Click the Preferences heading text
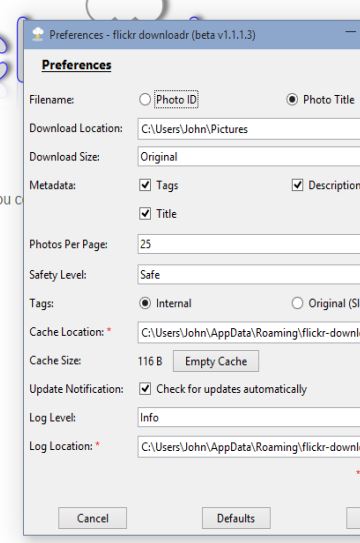This screenshot has width=360, height=543. click(76, 65)
